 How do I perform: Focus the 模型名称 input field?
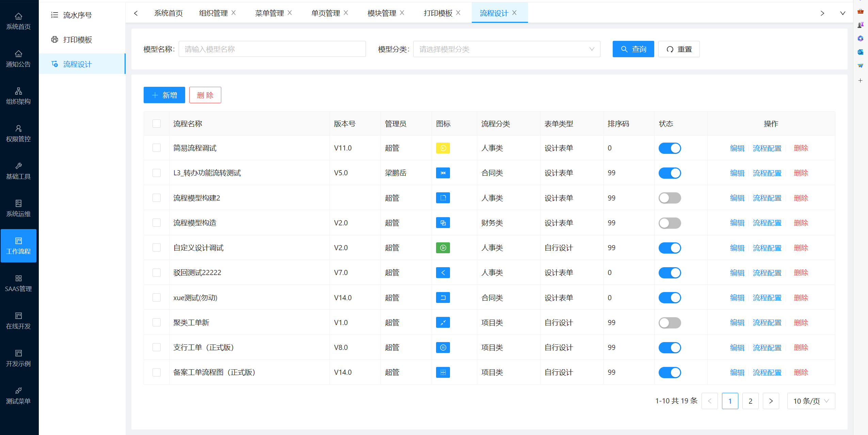pos(272,49)
